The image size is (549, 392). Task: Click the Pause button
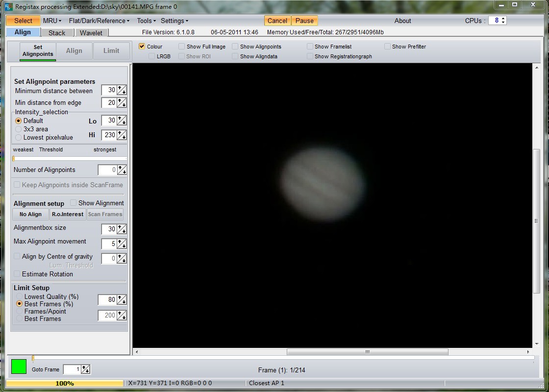(x=304, y=21)
